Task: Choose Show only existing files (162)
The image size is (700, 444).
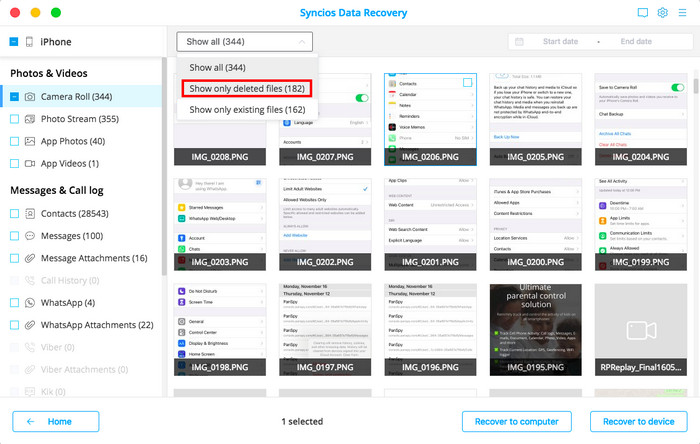Action: (x=247, y=109)
